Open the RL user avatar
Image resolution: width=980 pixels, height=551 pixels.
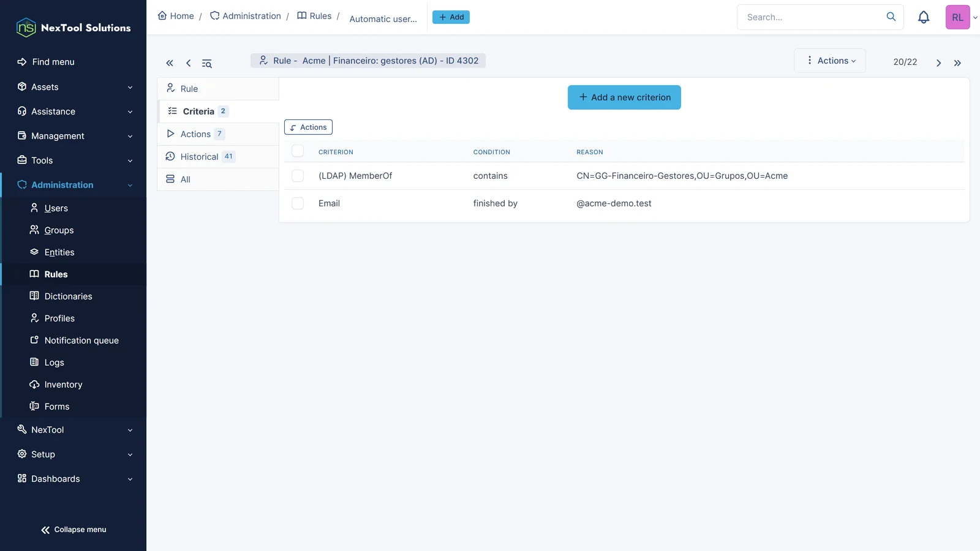coord(957,17)
